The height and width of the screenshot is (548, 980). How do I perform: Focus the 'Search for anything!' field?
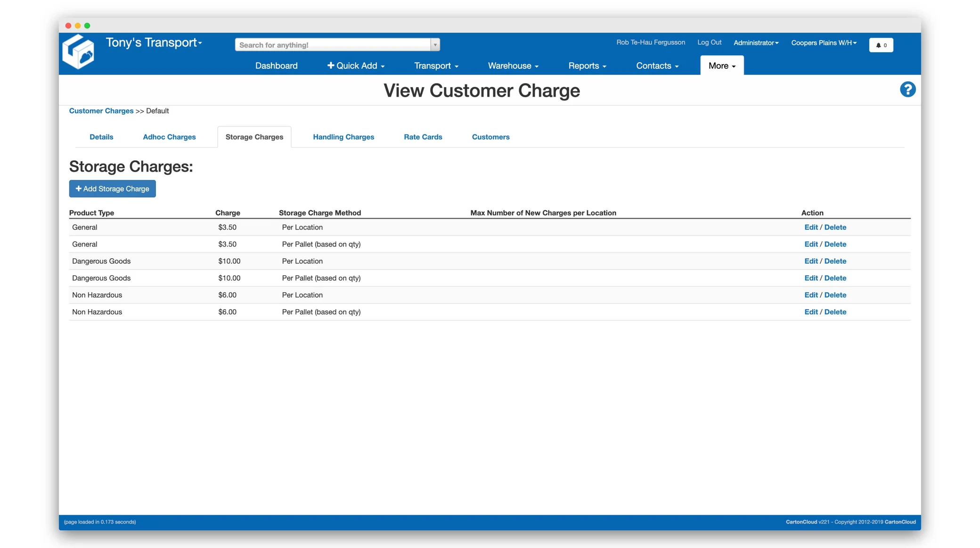point(333,45)
